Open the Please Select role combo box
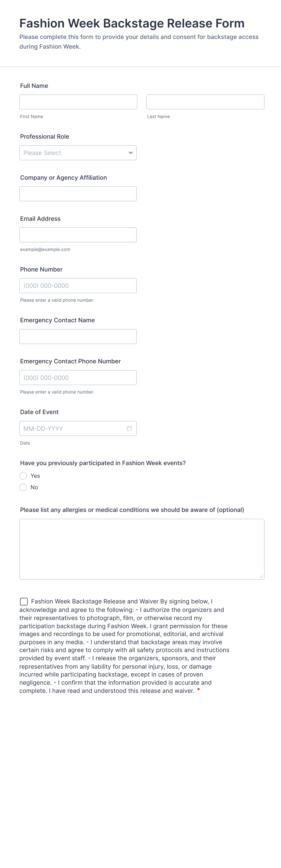The height and width of the screenshot is (868, 281). pos(74,153)
